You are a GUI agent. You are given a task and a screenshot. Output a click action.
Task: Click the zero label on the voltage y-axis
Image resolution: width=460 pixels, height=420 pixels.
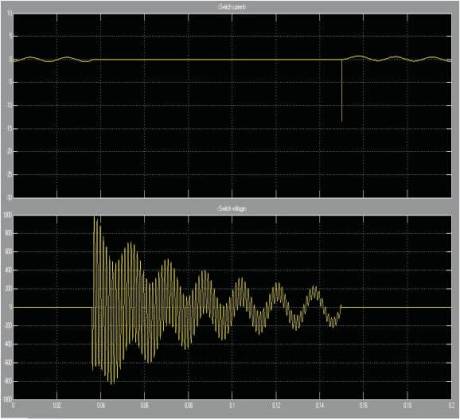11,307
